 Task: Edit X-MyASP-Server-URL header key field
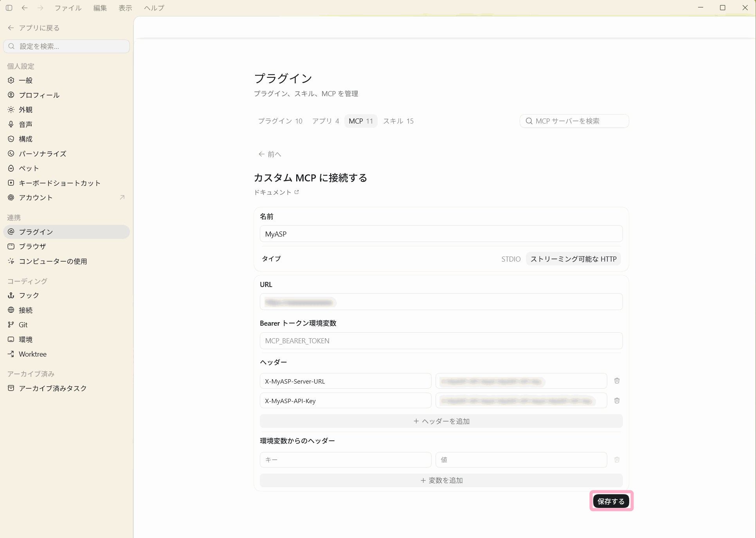346,381
